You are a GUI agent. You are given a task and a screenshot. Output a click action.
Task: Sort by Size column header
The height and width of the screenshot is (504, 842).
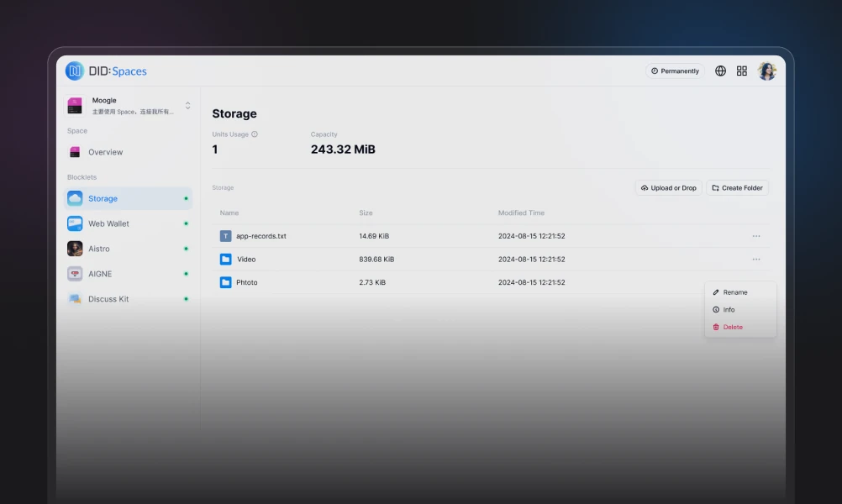pyautogui.click(x=366, y=213)
